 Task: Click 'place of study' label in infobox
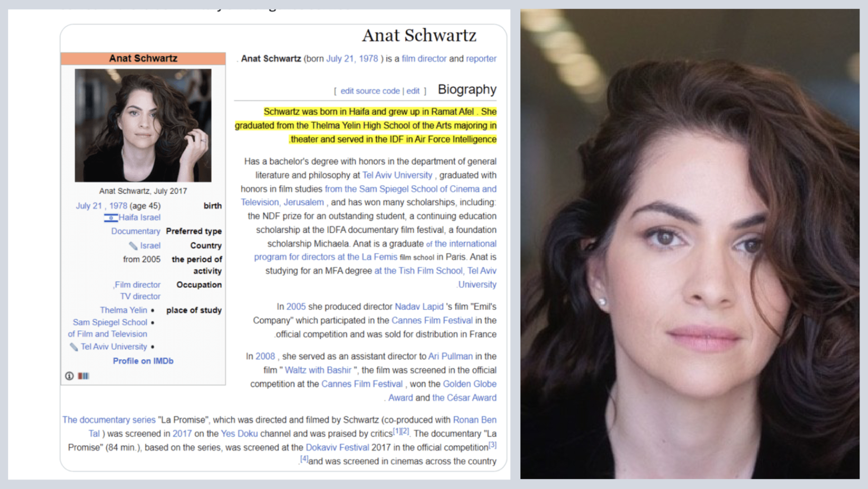(194, 310)
